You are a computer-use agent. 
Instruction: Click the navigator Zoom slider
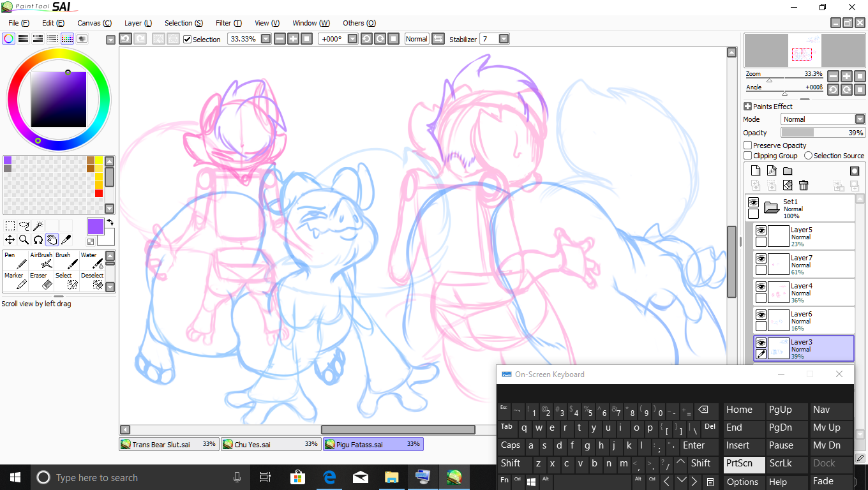(x=785, y=80)
